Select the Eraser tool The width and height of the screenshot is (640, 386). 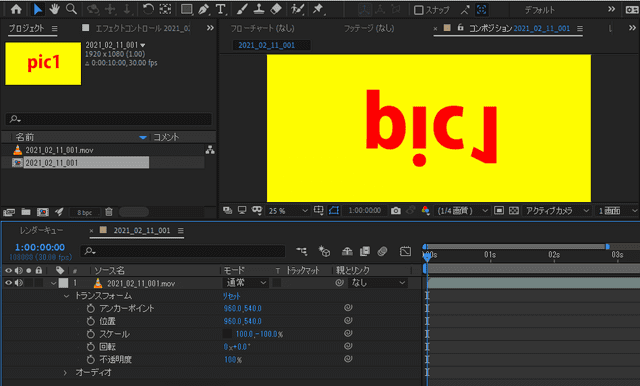(x=276, y=9)
